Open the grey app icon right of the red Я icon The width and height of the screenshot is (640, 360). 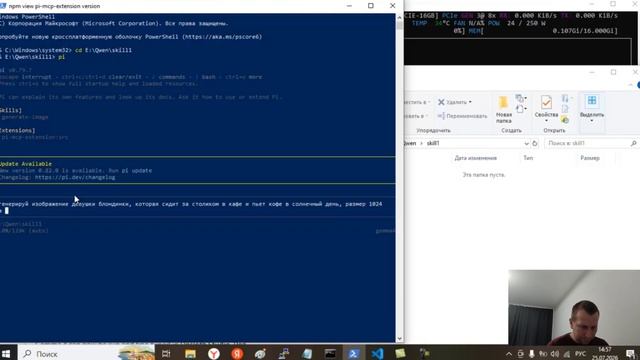[260, 353]
